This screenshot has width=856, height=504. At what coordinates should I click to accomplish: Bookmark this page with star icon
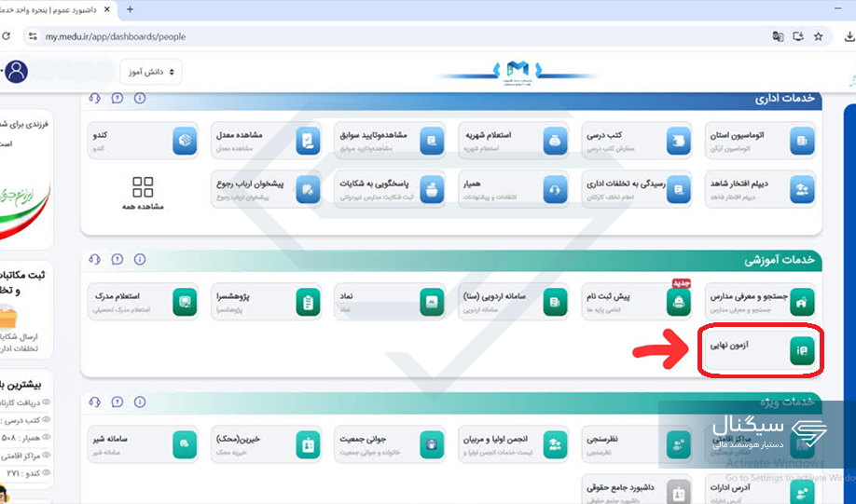[819, 36]
